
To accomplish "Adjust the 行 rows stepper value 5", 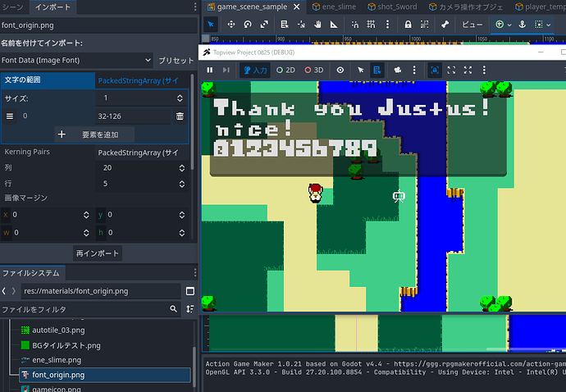I will tap(181, 184).
